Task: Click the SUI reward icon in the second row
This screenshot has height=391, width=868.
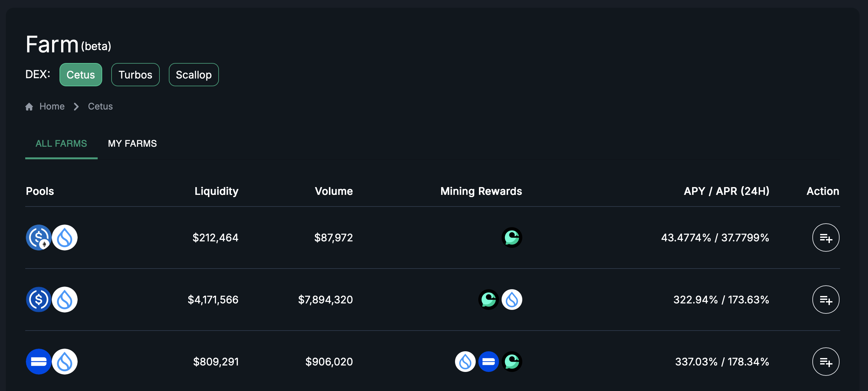Action: click(x=512, y=300)
